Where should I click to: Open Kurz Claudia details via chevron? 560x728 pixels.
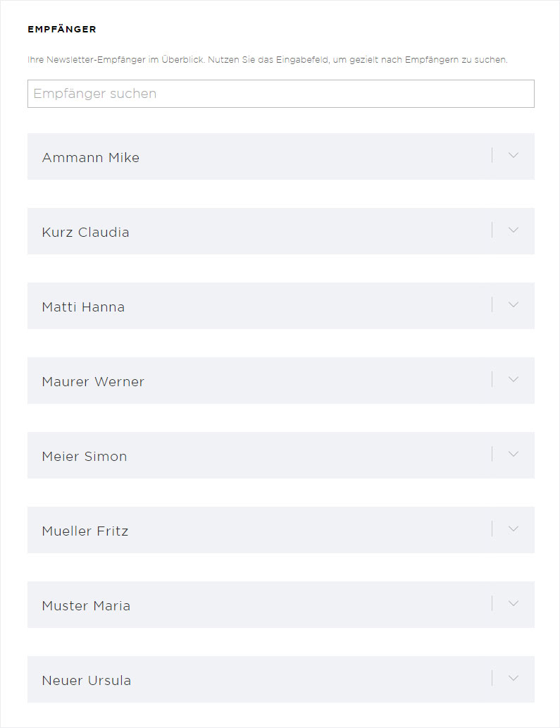click(x=513, y=230)
